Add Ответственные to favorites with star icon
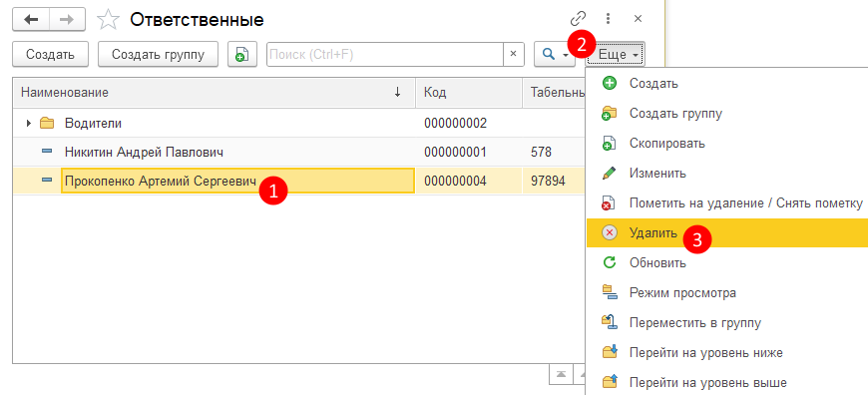Image resolution: width=868 pixels, height=395 pixels. click(x=108, y=20)
